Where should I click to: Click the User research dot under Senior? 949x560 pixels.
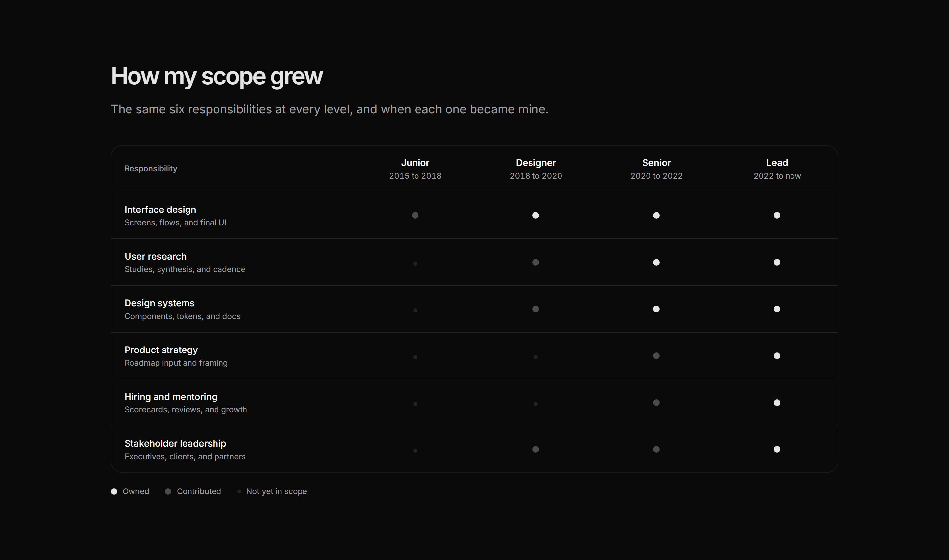click(656, 262)
